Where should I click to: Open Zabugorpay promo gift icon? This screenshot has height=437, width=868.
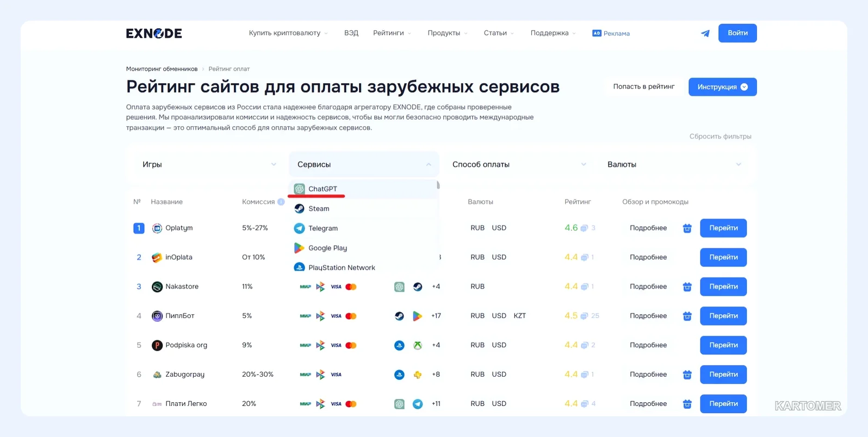pyautogui.click(x=687, y=374)
